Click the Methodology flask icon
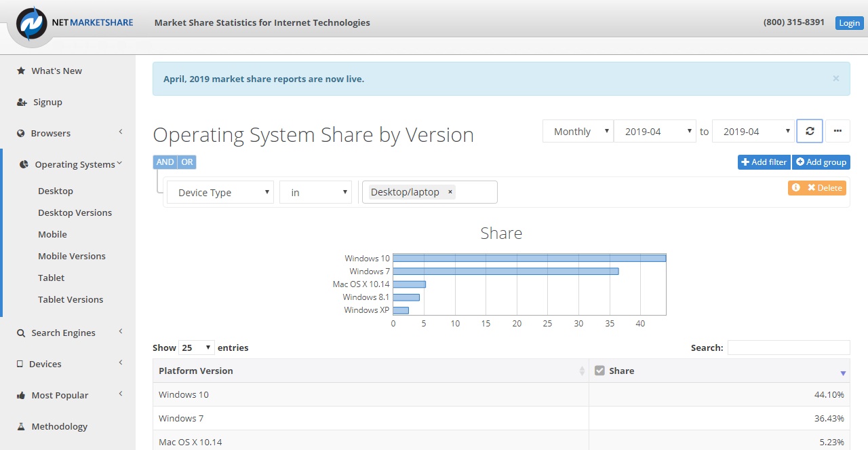The width and height of the screenshot is (868, 450). click(x=21, y=426)
